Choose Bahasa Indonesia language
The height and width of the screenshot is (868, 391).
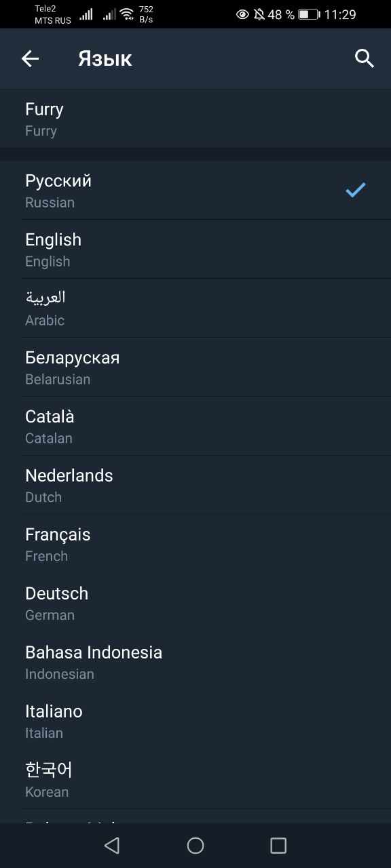(x=195, y=662)
